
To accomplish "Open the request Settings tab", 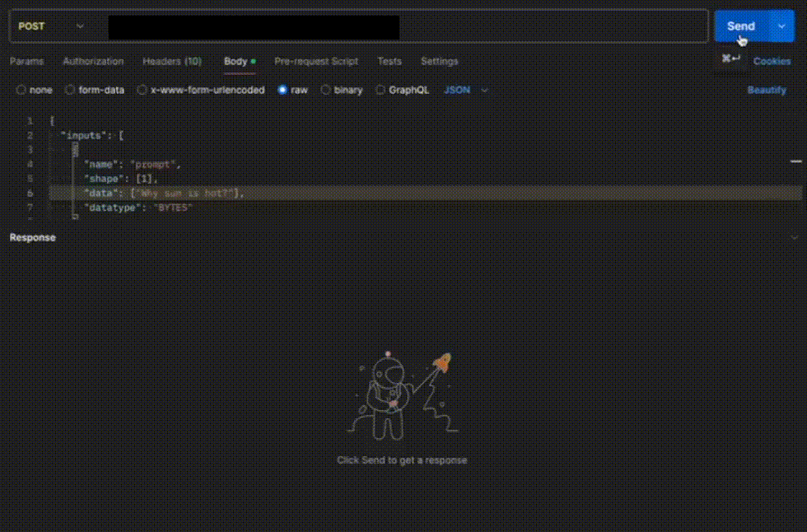I will point(439,61).
